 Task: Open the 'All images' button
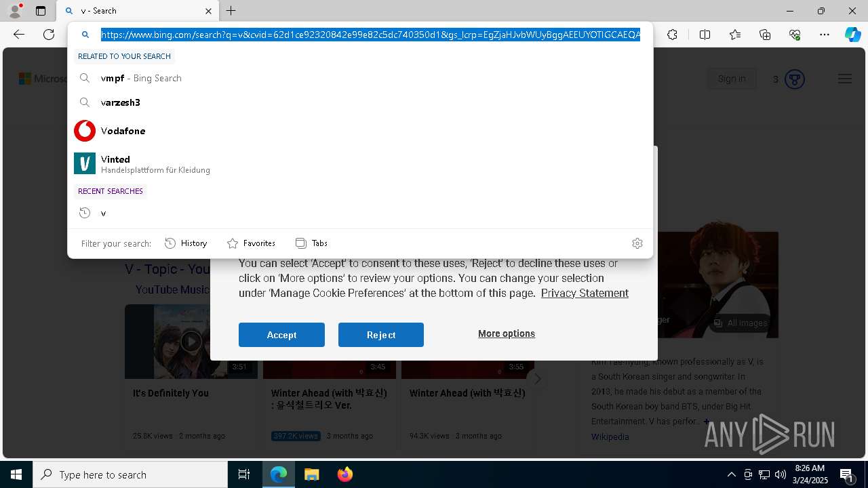point(740,323)
